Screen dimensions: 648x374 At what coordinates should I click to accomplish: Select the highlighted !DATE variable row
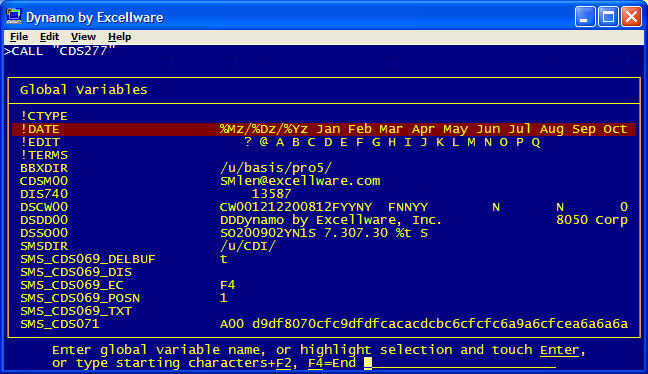[324, 129]
